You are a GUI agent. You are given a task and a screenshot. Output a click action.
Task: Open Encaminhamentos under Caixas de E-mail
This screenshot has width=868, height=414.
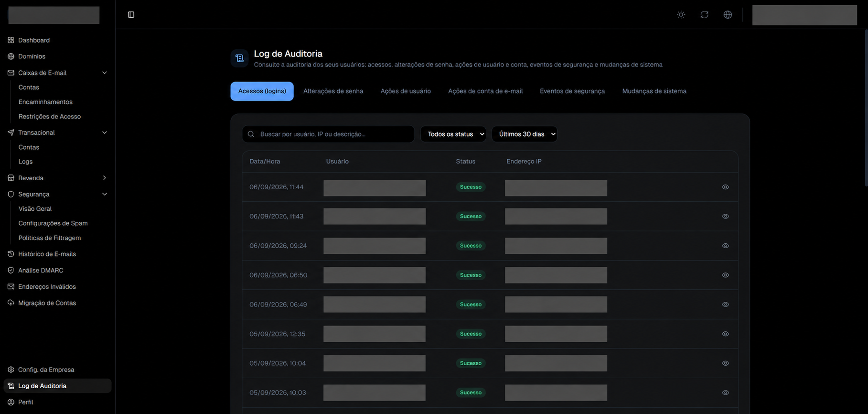click(45, 102)
